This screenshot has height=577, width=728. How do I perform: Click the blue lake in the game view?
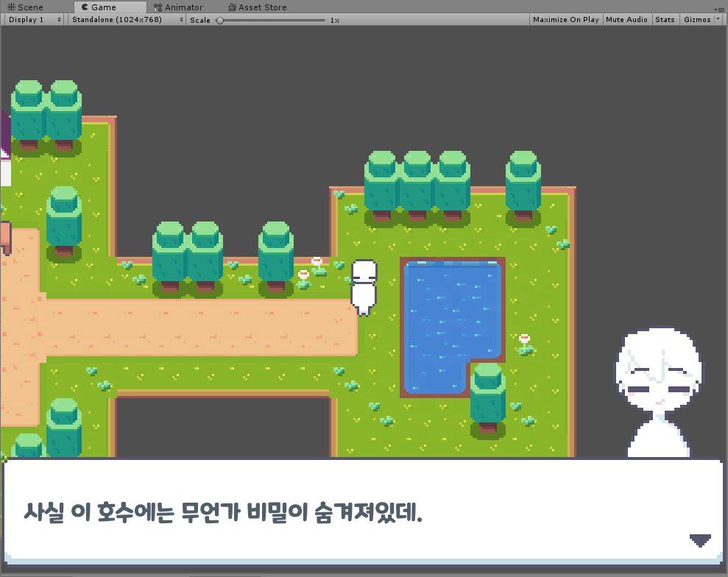pyautogui.click(x=452, y=326)
